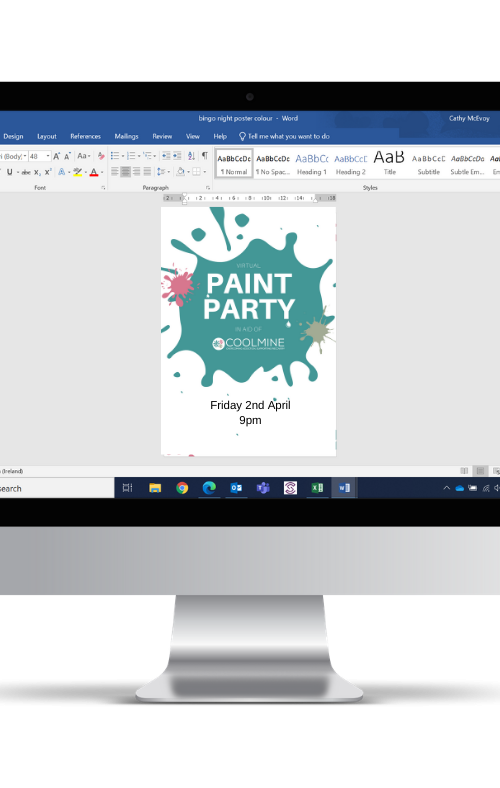Click the Text Effects icon

(x=62, y=172)
